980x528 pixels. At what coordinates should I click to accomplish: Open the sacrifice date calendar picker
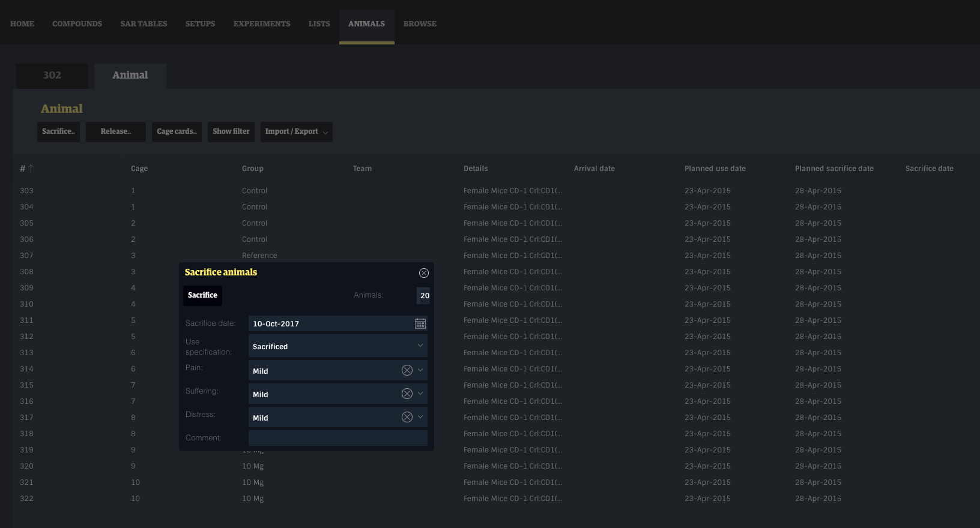pyautogui.click(x=420, y=324)
